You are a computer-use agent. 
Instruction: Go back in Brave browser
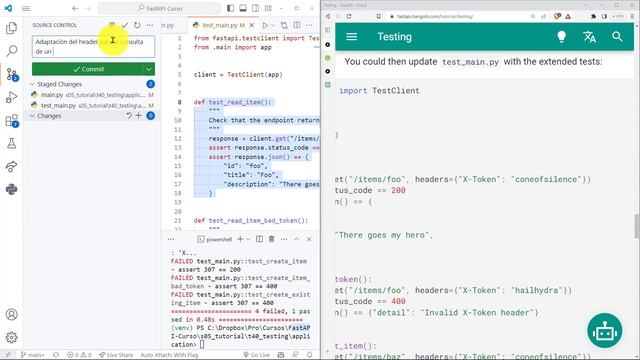(328, 16)
